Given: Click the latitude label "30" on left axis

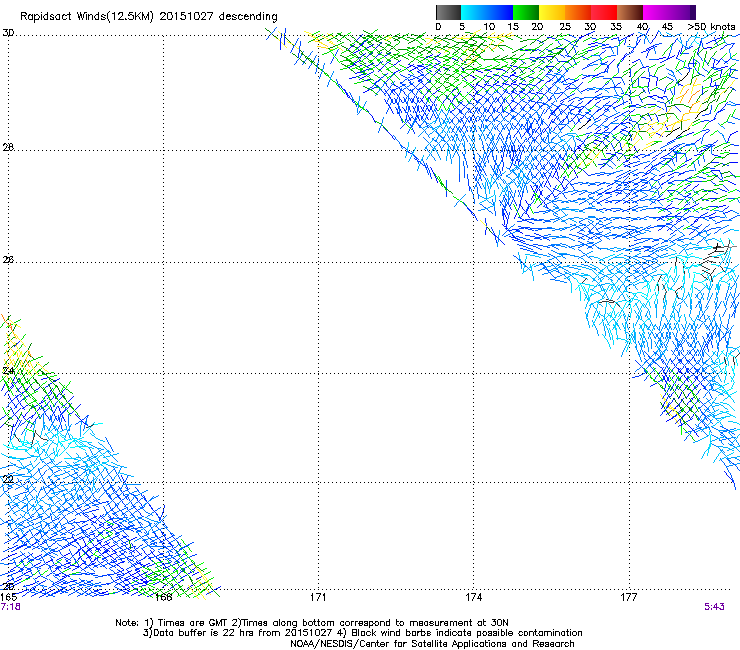Looking at the screenshot, I should pyautogui.click(x=8, y=33).
